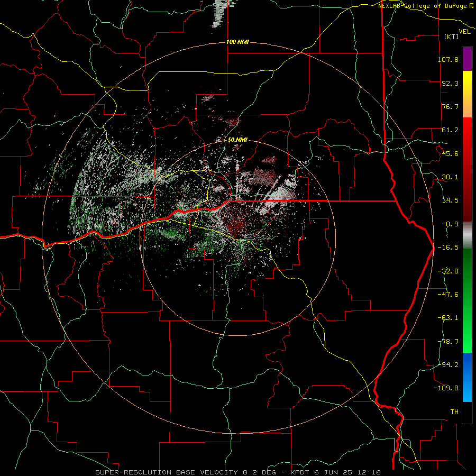This screenshot has width=476, height=476.
Task: Click the 100 NMI range ring label
Action: [x=237, y=42]
